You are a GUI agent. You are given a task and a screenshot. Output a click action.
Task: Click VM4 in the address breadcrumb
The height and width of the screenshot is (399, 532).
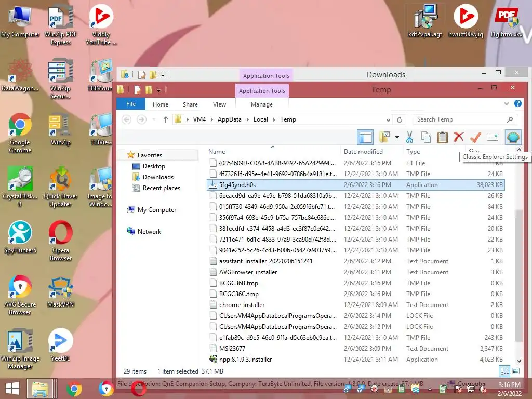[x=199, y=119]
